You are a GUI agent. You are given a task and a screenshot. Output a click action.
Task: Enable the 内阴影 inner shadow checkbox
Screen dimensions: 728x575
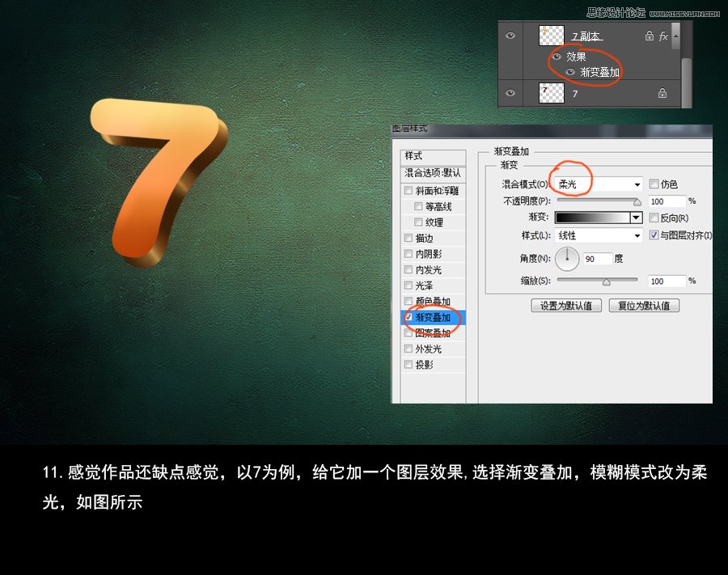408,254
